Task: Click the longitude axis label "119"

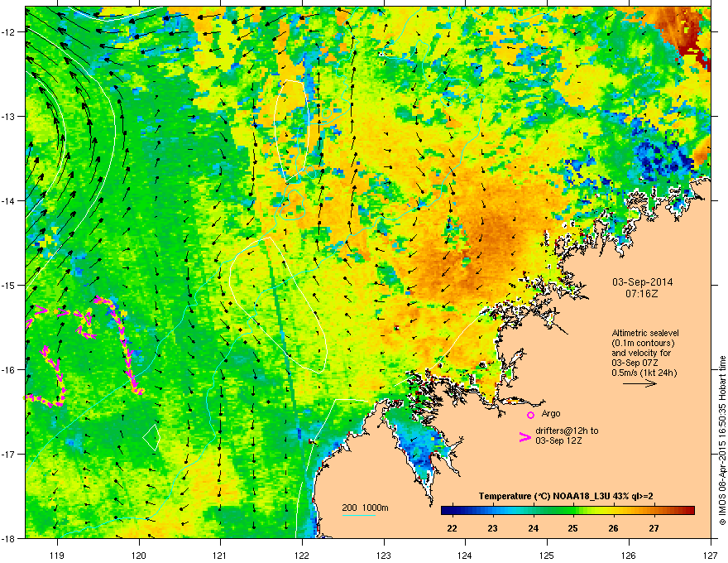Action: (57, 555)
